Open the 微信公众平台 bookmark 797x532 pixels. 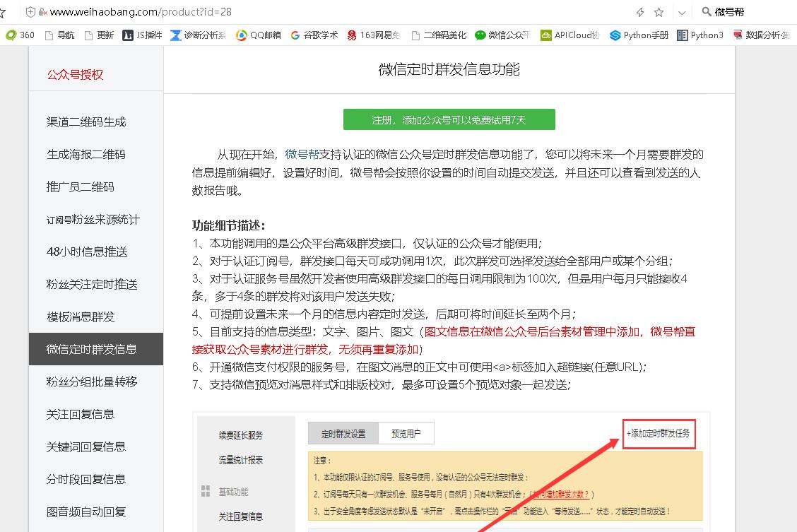coord(502,35)
